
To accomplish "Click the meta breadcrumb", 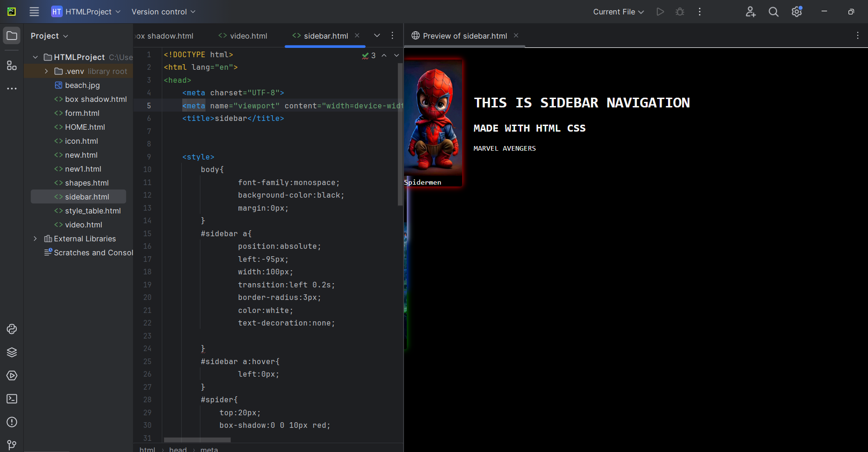I will coord(209,449).
